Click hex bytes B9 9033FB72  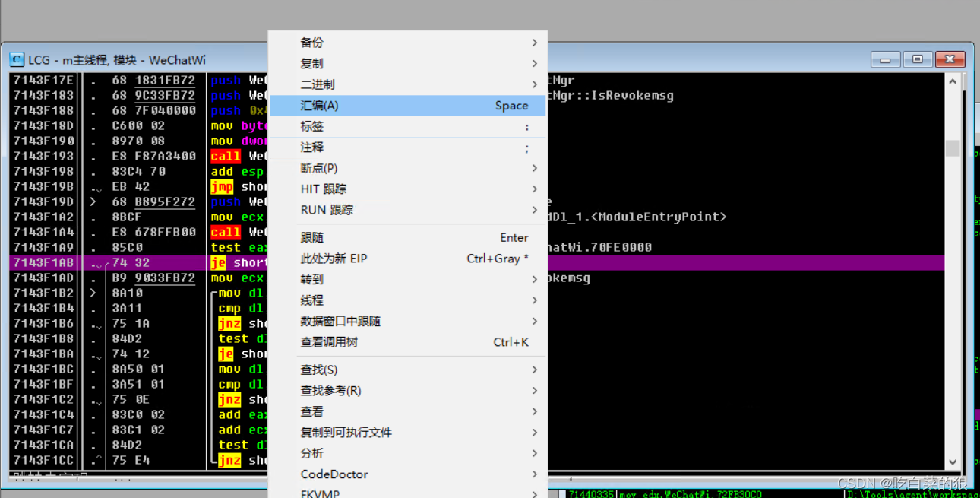[153, 278]
